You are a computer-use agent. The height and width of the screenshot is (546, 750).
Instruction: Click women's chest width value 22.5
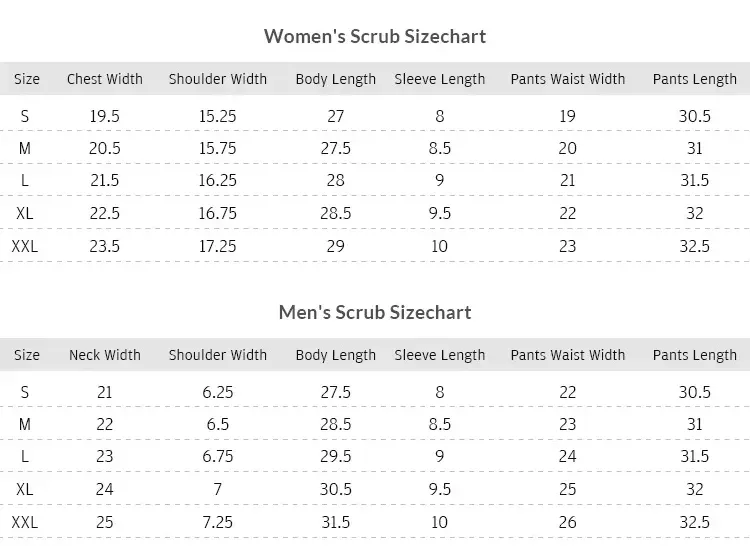[105, 213]
